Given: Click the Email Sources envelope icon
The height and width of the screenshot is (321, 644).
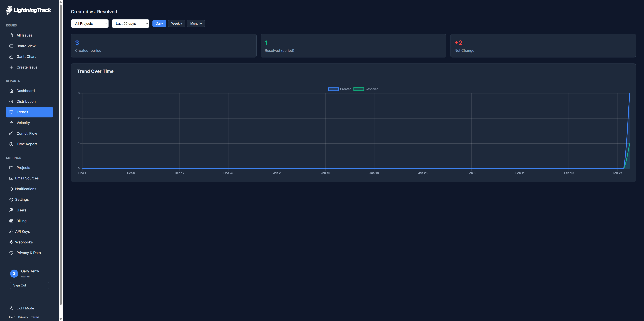Looking at the screenshot, I should [12, 178].
